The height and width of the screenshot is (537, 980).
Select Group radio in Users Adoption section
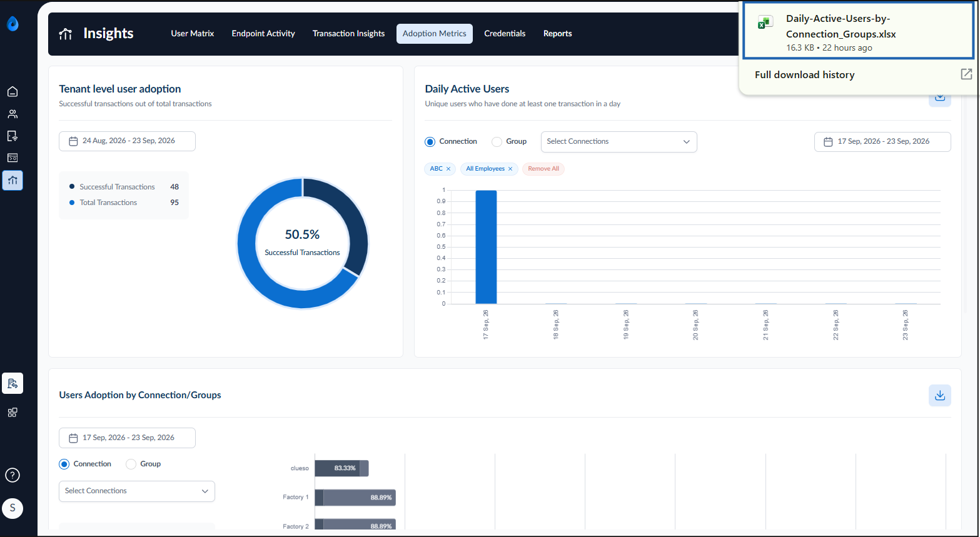[x=131, y=464]
